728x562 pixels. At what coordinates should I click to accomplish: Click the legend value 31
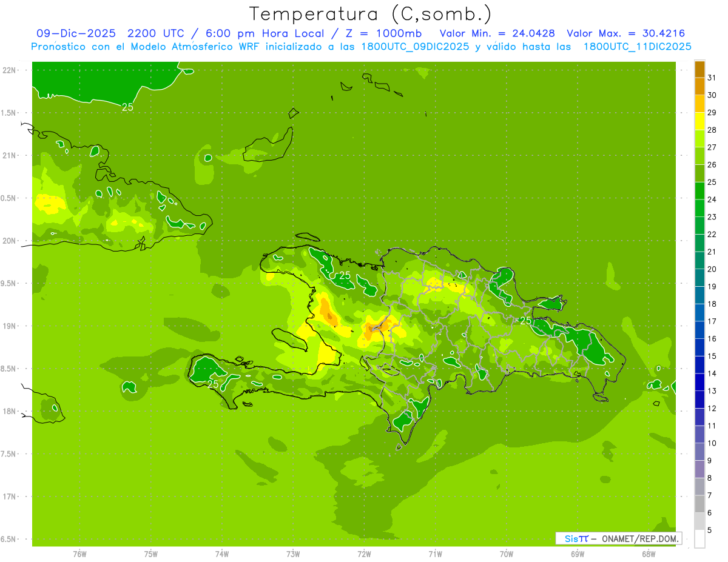(x=712, y=78)
